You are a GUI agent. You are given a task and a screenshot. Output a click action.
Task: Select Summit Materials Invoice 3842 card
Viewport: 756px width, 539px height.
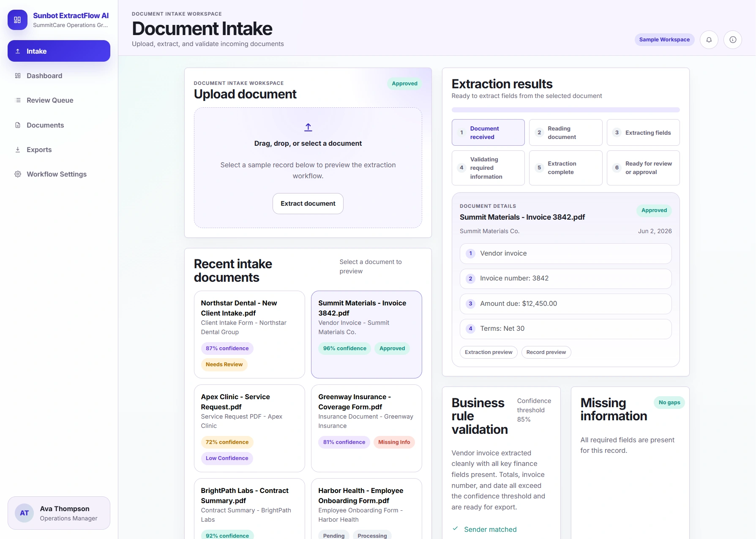(366, 335)
